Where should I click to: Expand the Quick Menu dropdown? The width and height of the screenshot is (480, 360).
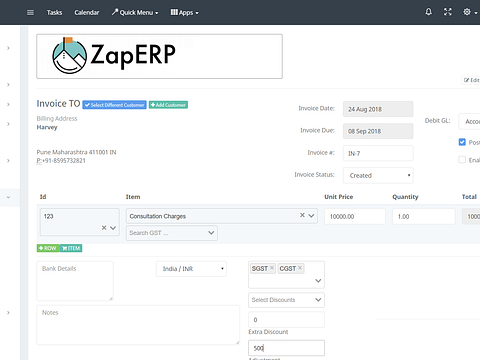coord(135,13)
